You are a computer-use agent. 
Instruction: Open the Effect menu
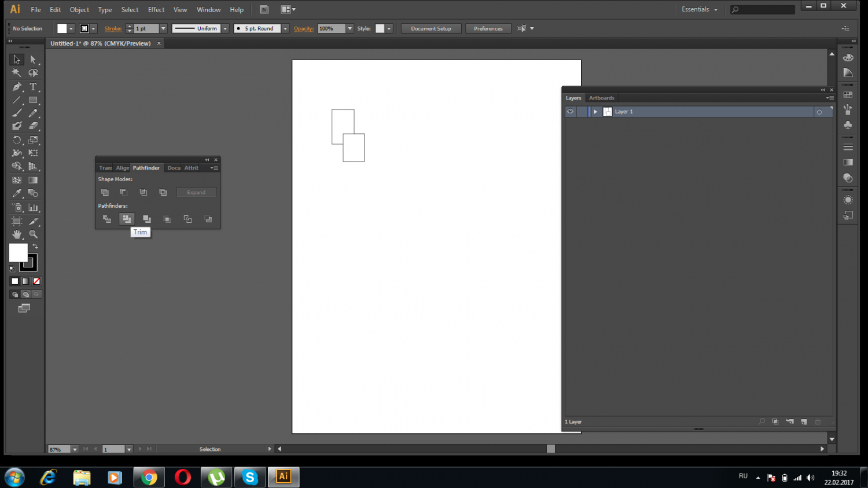coord(156,10)
